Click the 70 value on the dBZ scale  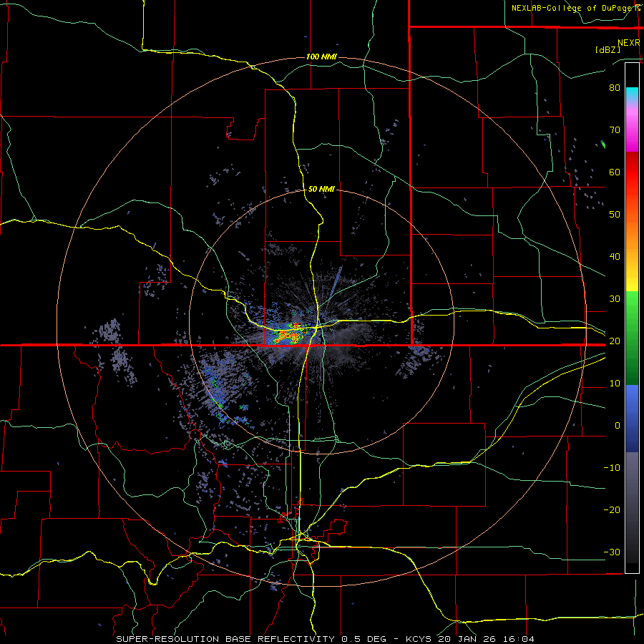tap(615, 130)
